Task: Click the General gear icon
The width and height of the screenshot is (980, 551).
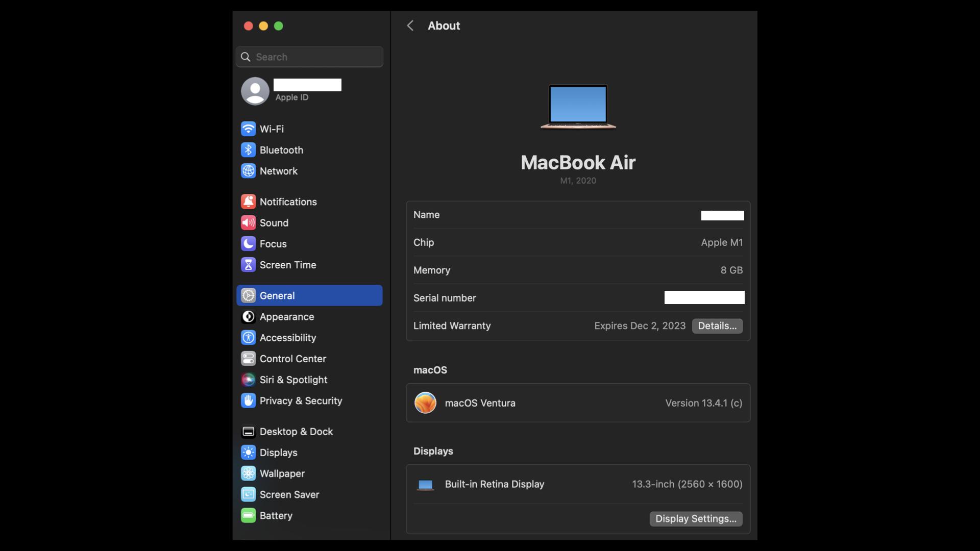Action: point(248,295)
